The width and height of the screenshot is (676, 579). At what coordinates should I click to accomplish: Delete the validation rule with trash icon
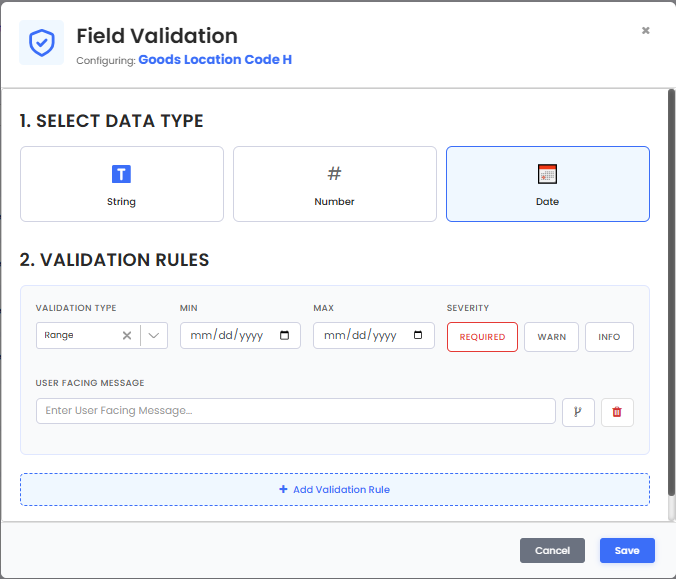tap(617, 412)
